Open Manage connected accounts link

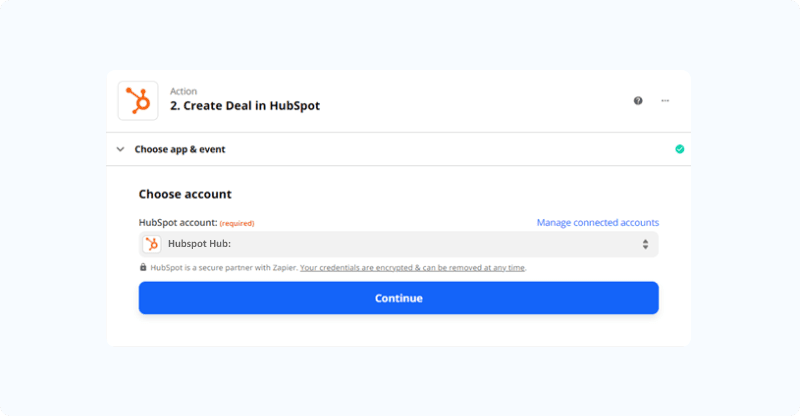597,223
